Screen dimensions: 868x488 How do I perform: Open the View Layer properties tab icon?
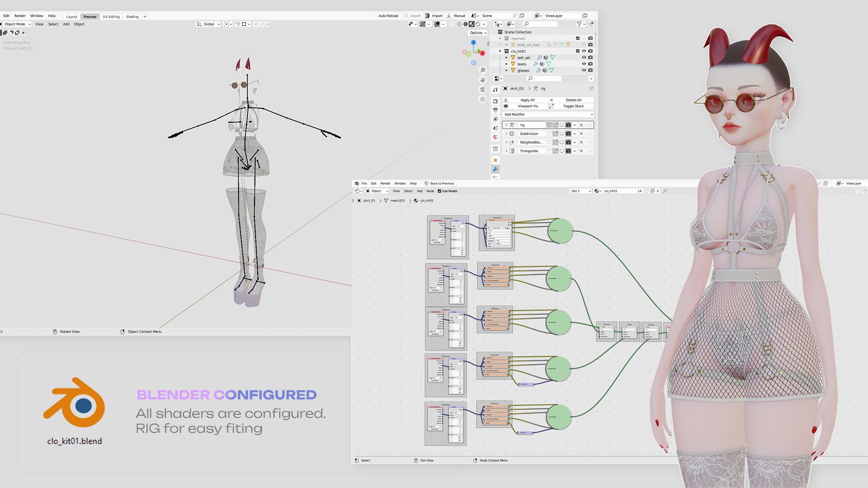(495, 119)
